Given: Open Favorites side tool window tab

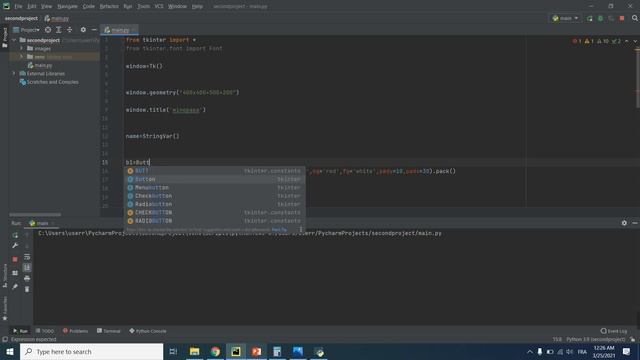Looking at the screenshot, I should (x=4, y=308).
